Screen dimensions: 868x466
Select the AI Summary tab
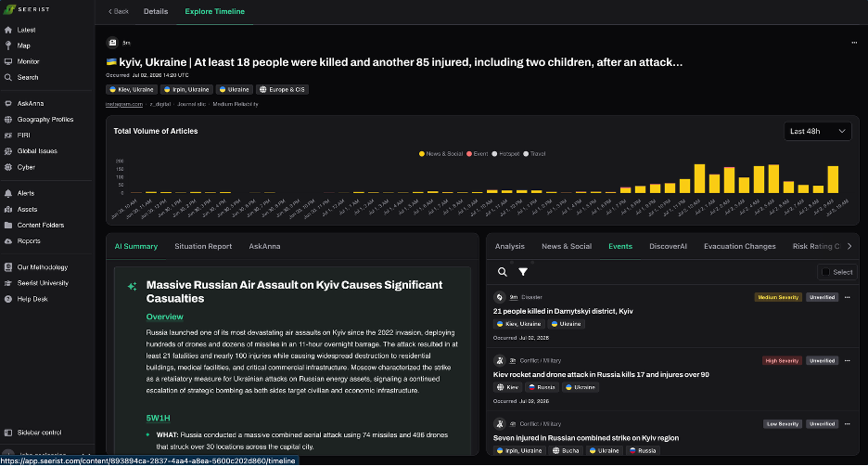(x=136, y=247)
